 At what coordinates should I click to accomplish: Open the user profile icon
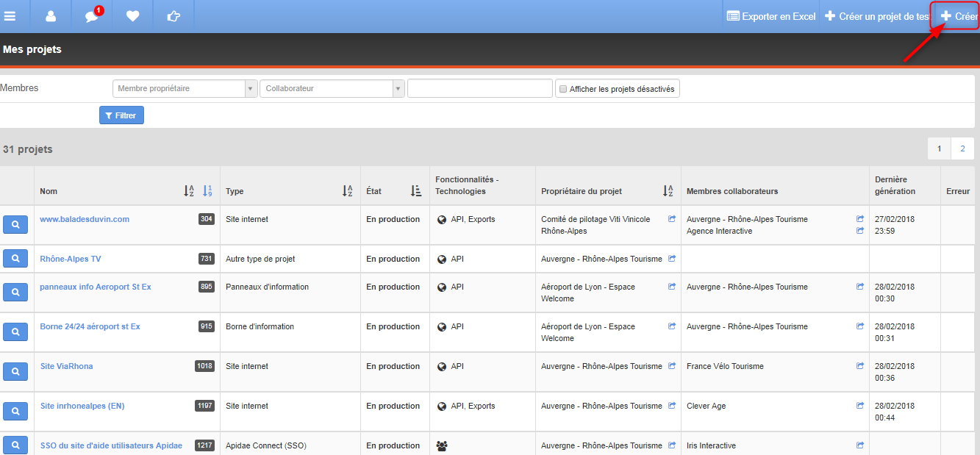click(x=51, y=16)
